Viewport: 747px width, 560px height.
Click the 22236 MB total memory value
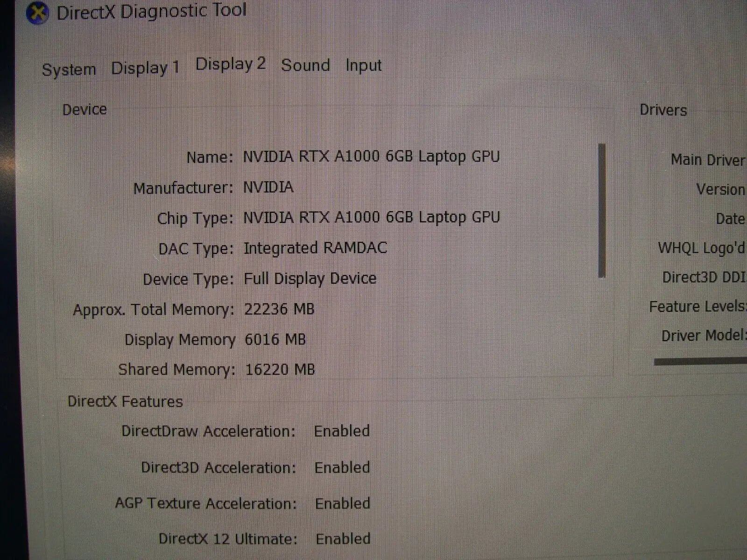[x=279, y=309]
